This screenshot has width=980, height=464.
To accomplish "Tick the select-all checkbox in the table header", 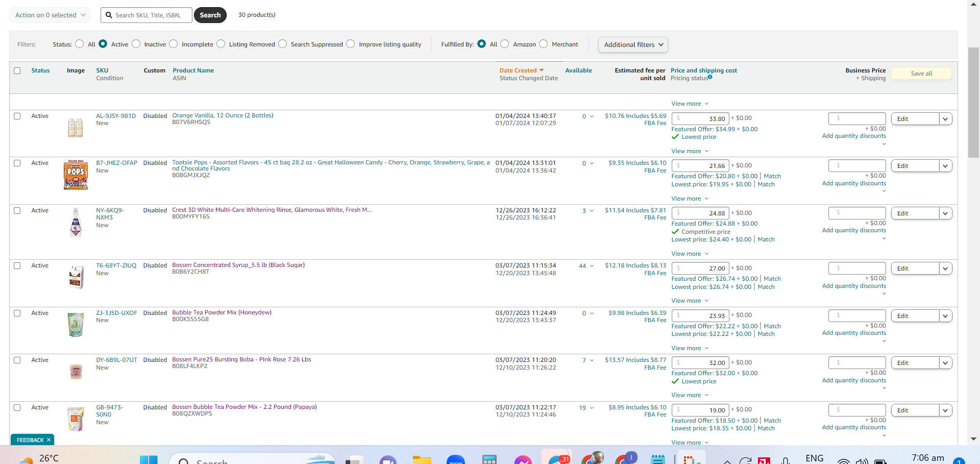I will [x=17, y=71].
